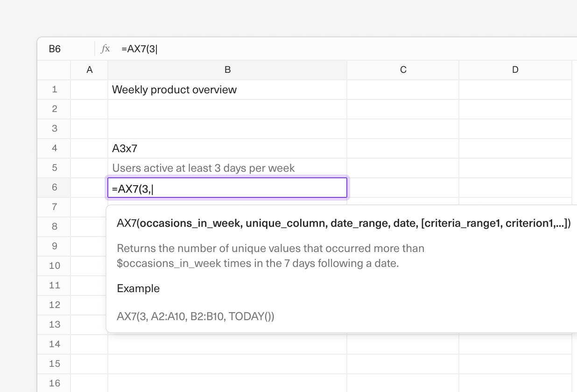Image resolution: width=577 pixels, height=392 pixels.
Task: Click empty cell A1
Action: pos(89,90)
